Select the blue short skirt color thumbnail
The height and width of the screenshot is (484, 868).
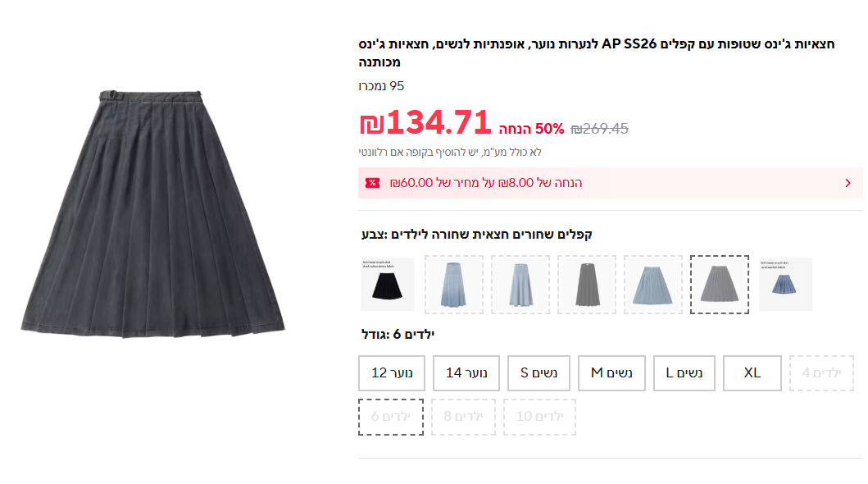pos(785,285)
